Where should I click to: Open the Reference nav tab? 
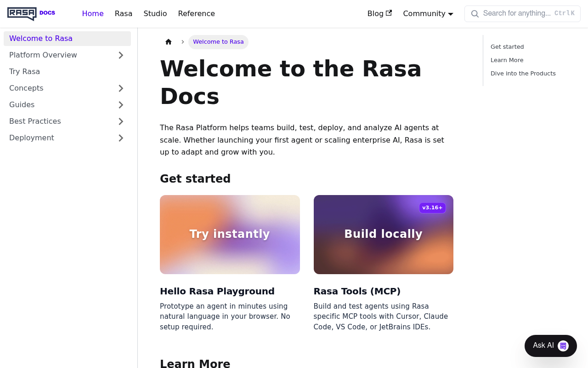[197, 14]
